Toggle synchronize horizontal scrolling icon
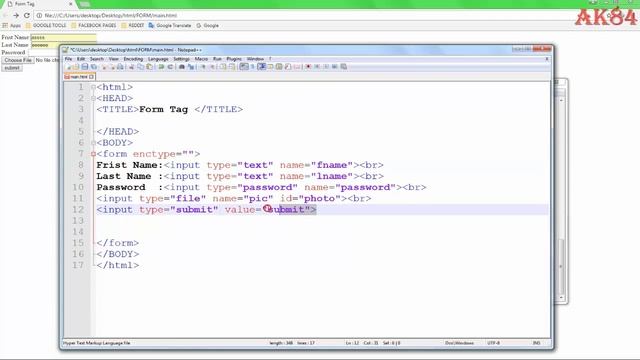This screenshot has width=640, height=360. [232, 67]
